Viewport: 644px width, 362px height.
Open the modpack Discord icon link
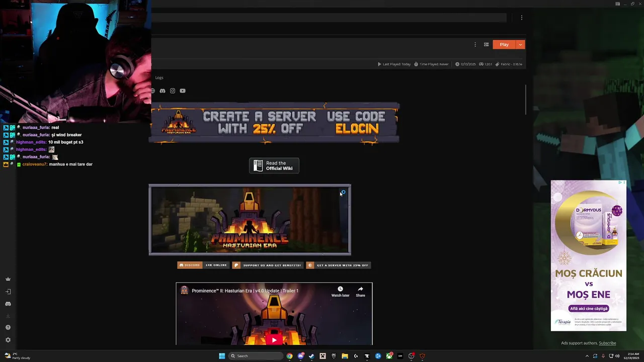[163, 91]
